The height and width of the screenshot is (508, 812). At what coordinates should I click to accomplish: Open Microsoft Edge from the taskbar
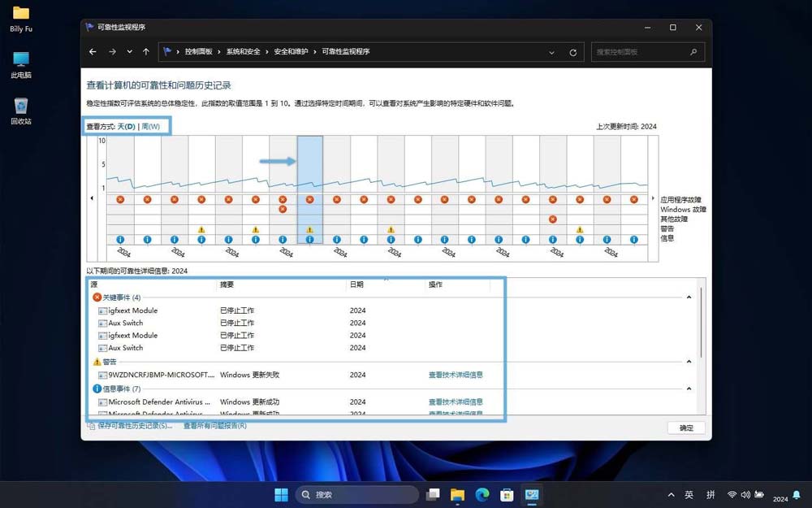tap(482, 494)
